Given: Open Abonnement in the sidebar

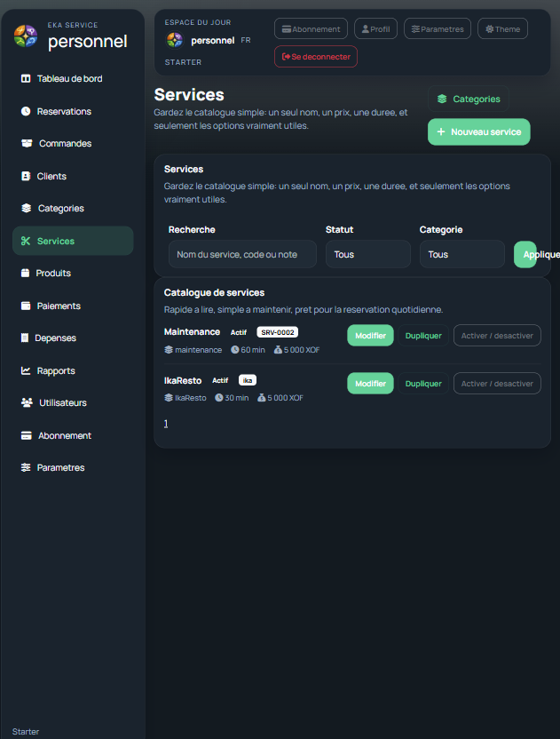Looking at the screenshot, I should (x=64, y=436).
